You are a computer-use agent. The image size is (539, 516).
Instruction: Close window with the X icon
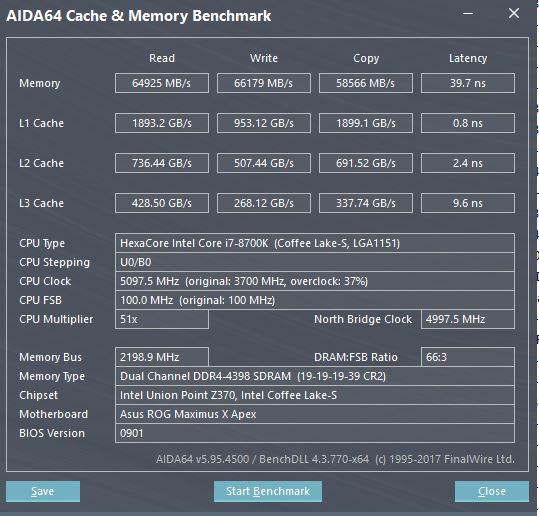point(514,13)
